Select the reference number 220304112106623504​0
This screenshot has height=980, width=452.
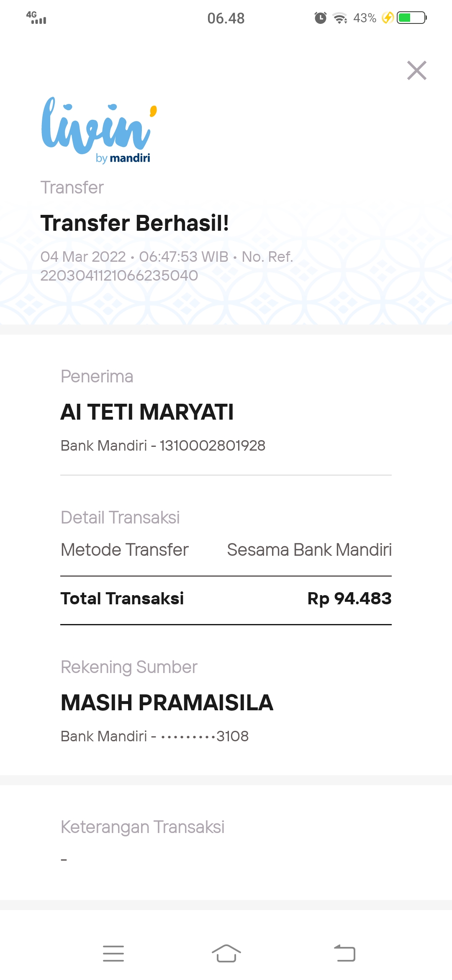pos(119,276)
